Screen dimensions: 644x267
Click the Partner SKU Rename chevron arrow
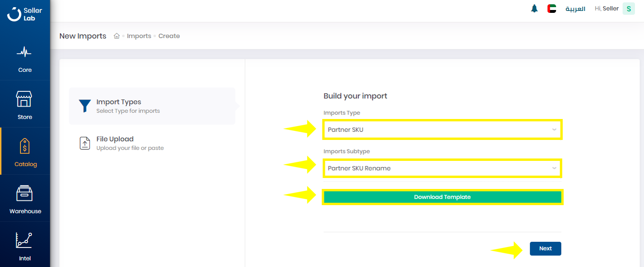pos(554,168)
